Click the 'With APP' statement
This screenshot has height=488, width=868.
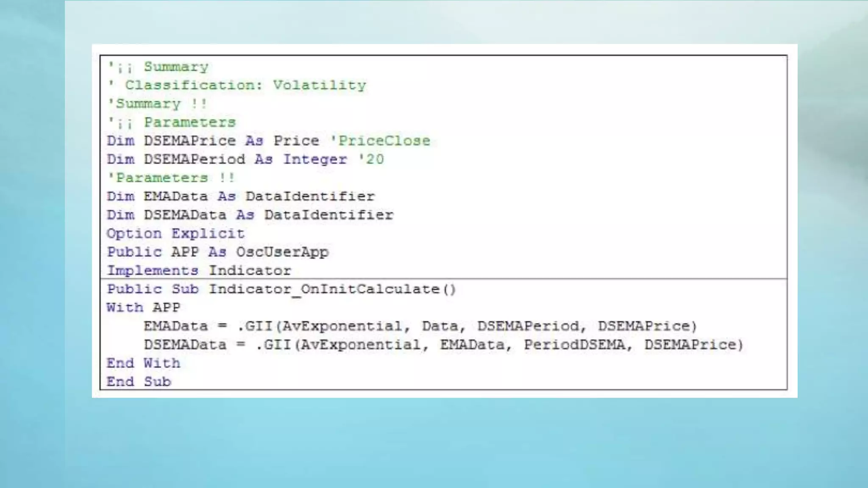tap(143, 308)
